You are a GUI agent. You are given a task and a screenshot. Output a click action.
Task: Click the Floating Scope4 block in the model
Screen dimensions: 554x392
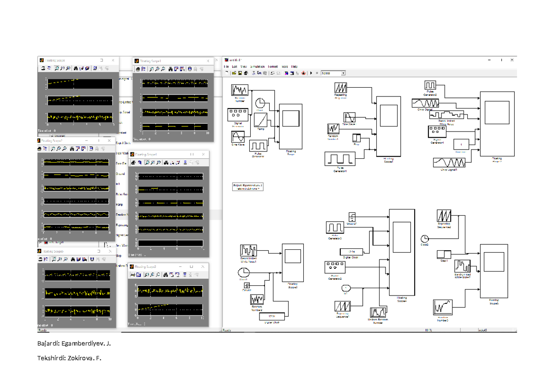click(402, 253)
